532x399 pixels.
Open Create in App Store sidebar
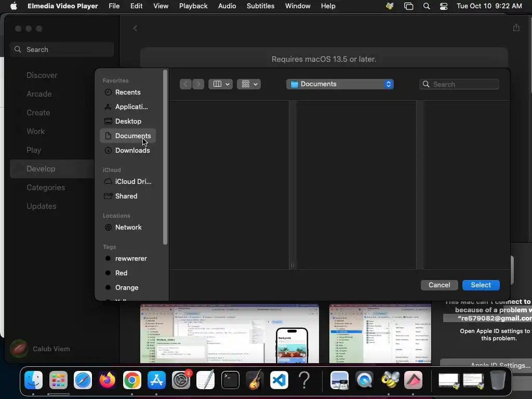tap(38, 113)
